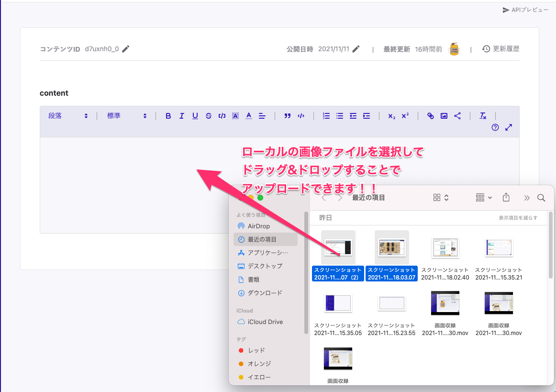Screen dimensions: 556x392
Task: Insert a blockquote with the quote icon
Action: pyautogui.click(x=287, y=116)
